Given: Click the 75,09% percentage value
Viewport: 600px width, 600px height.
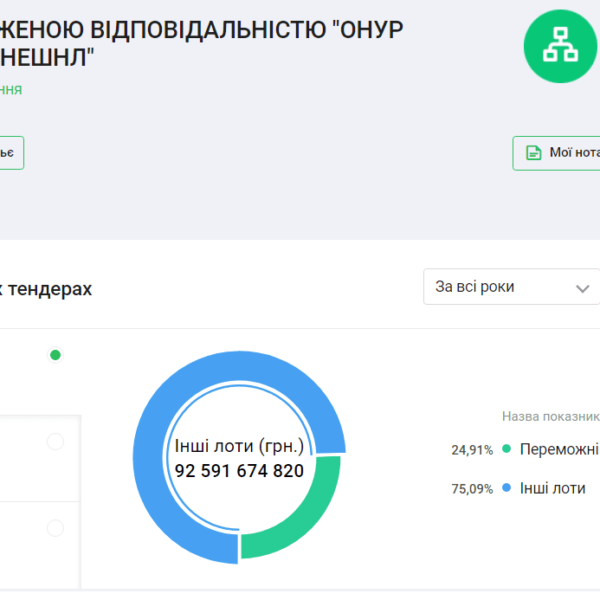Looking at the screenshot, I should [x=472, y=489].
